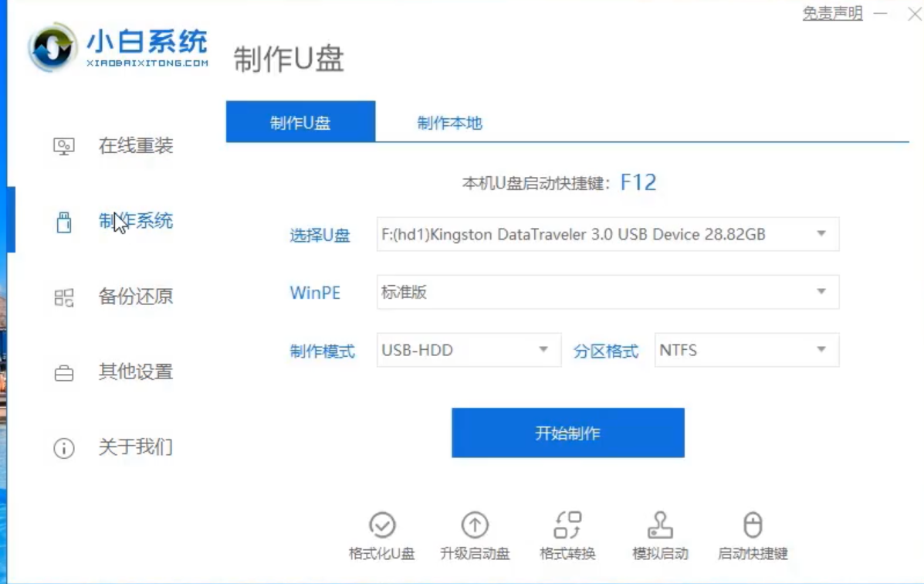Open 备份还原 from the sidebar
Image resolution: width=924 pixels, height=584 pixels.
114,297
